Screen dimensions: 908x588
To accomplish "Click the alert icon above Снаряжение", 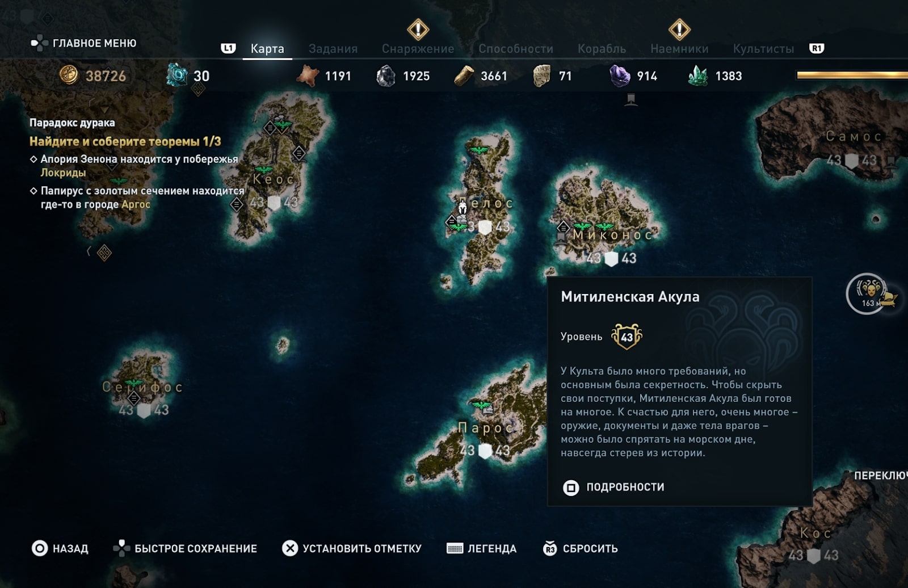I will click(418, 29).
